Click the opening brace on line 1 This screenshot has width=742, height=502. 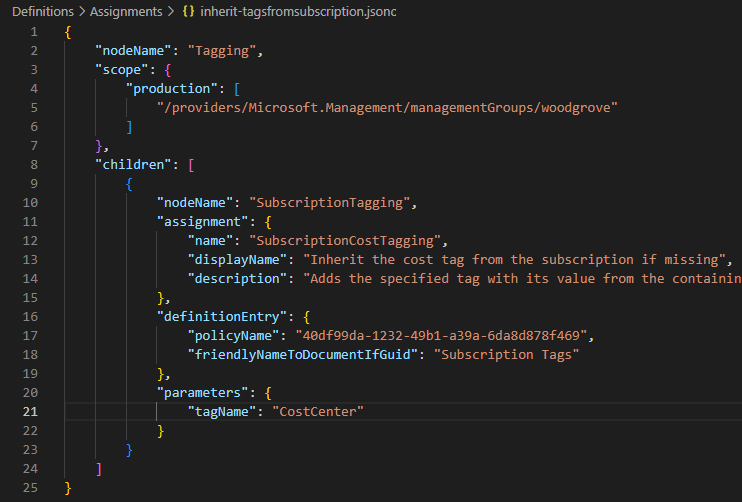click(x=68, y=32)
